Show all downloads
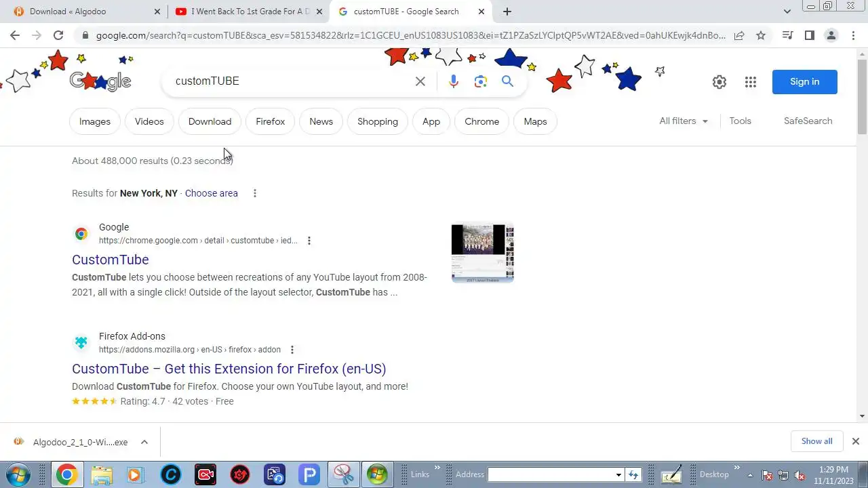 816,441
